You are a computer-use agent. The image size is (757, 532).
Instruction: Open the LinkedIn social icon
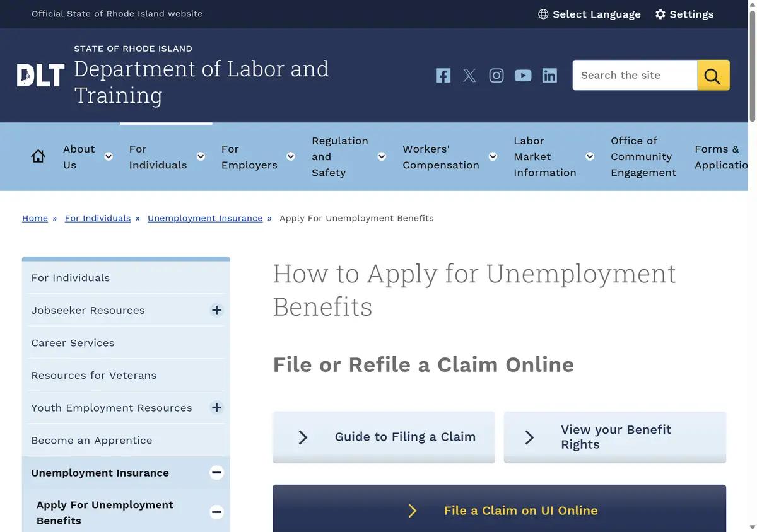(549, 76)
